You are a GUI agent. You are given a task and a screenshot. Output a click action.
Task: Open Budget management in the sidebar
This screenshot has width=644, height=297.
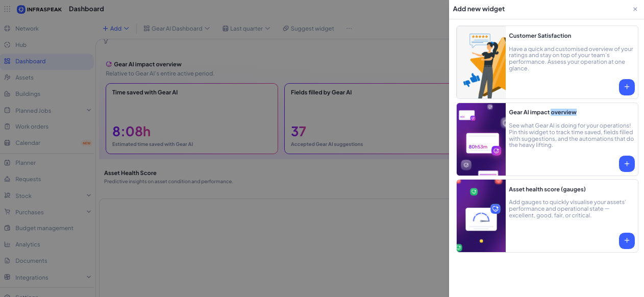tap(44, 228)
